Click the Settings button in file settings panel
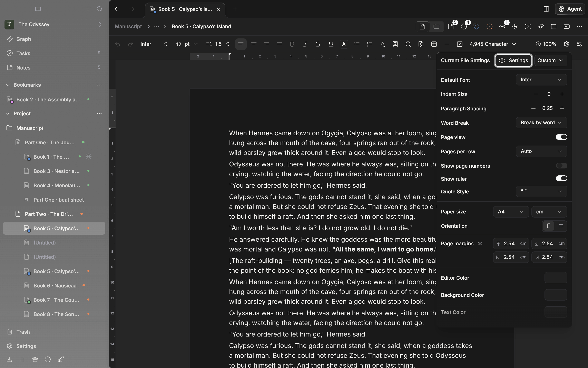Viewport: 588px width, 368px height. click(x=513, y=60)
